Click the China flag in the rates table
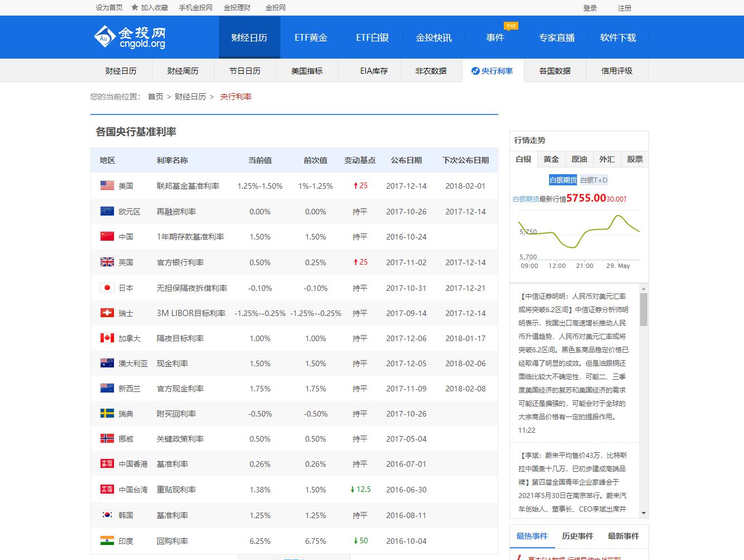744x560 pixels. point(107,236)
